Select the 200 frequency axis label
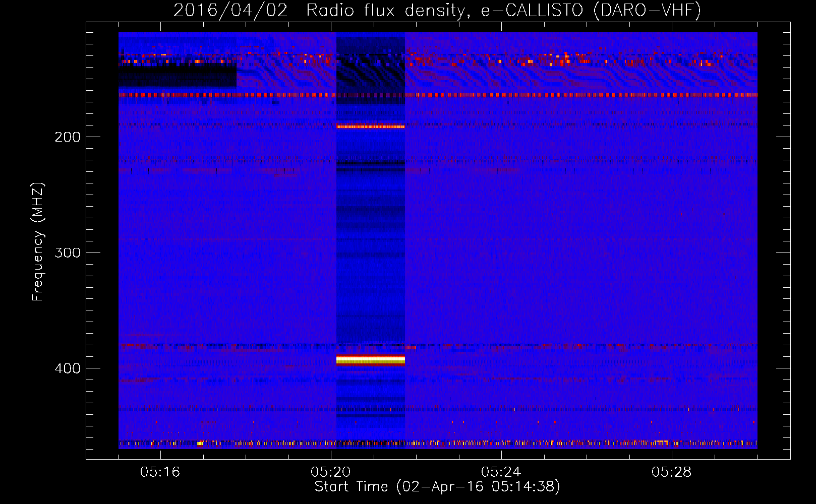 [x=68, y=137]
